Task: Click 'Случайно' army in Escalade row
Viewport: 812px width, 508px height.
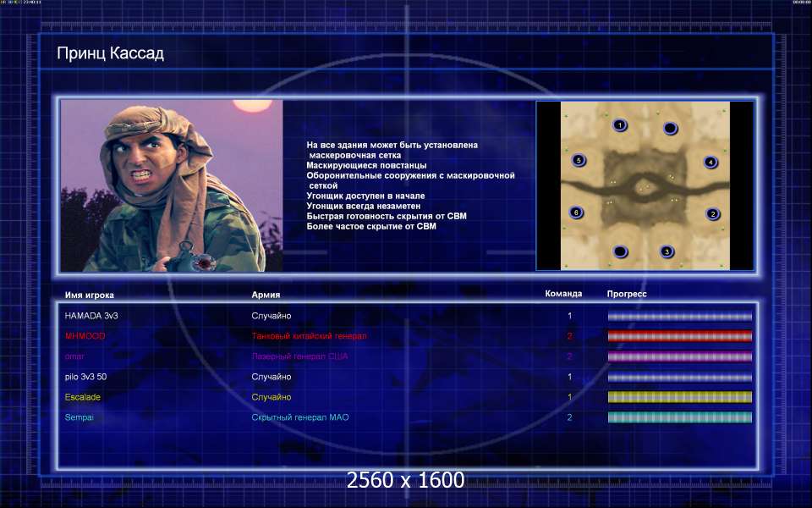Action: click(x=272, y=397)
